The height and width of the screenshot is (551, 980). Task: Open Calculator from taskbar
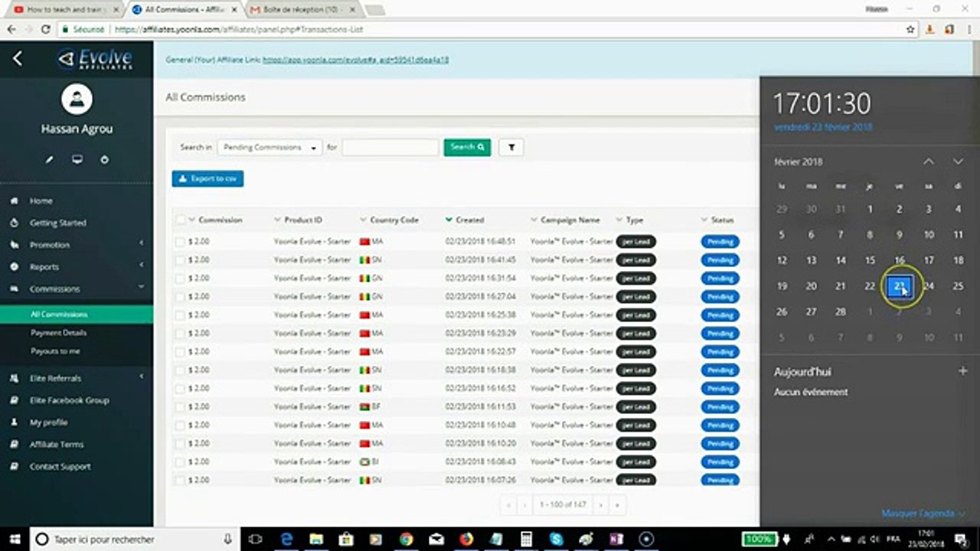coord(526,539)
